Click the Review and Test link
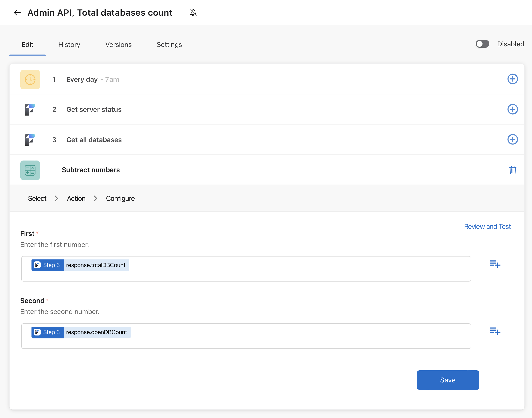532x418 pixels. click(487, 227)
